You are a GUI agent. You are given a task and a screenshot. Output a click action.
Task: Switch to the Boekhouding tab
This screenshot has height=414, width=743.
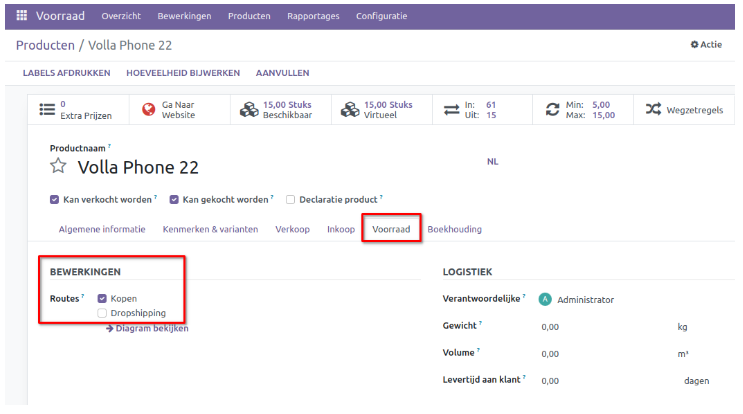[454, 229]
